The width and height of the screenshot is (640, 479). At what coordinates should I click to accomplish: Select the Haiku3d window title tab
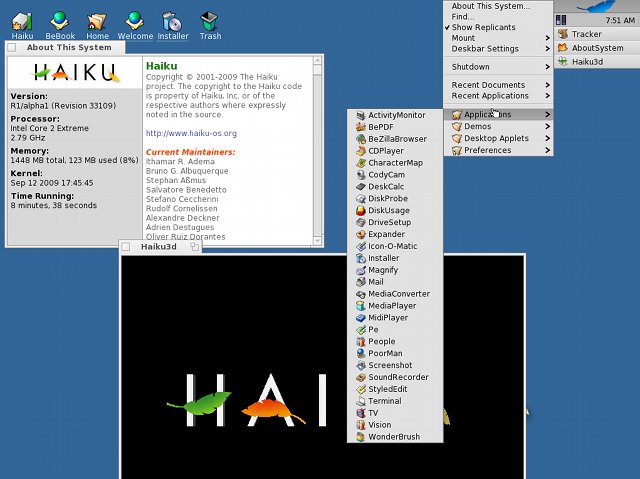(160, 247)
